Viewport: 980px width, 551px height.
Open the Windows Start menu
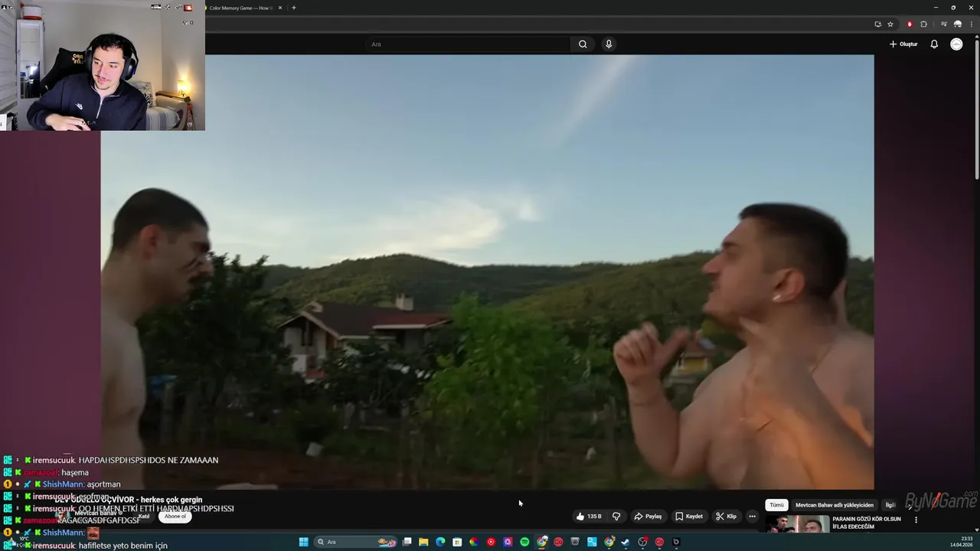pos(303,542)
